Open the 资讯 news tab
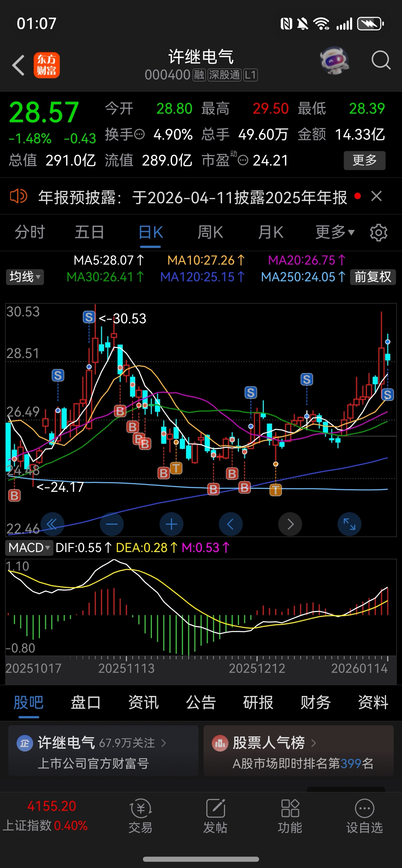 143,703
